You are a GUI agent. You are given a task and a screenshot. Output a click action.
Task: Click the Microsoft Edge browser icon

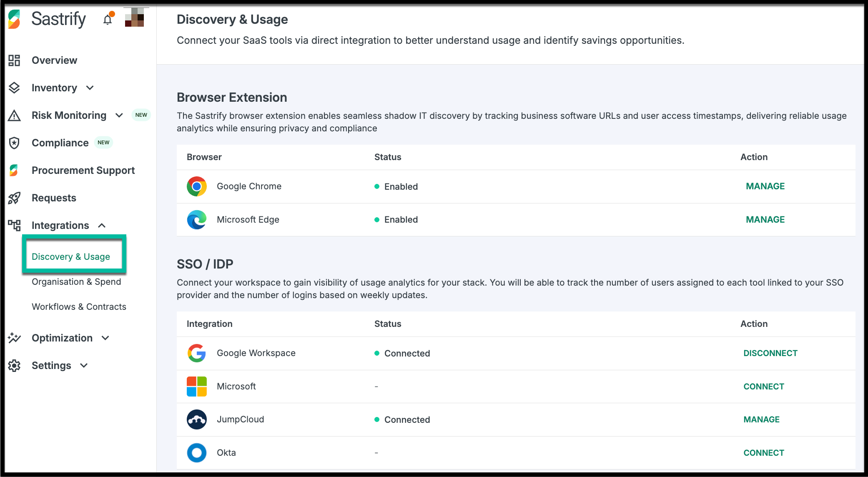click(x=197, y=220)
